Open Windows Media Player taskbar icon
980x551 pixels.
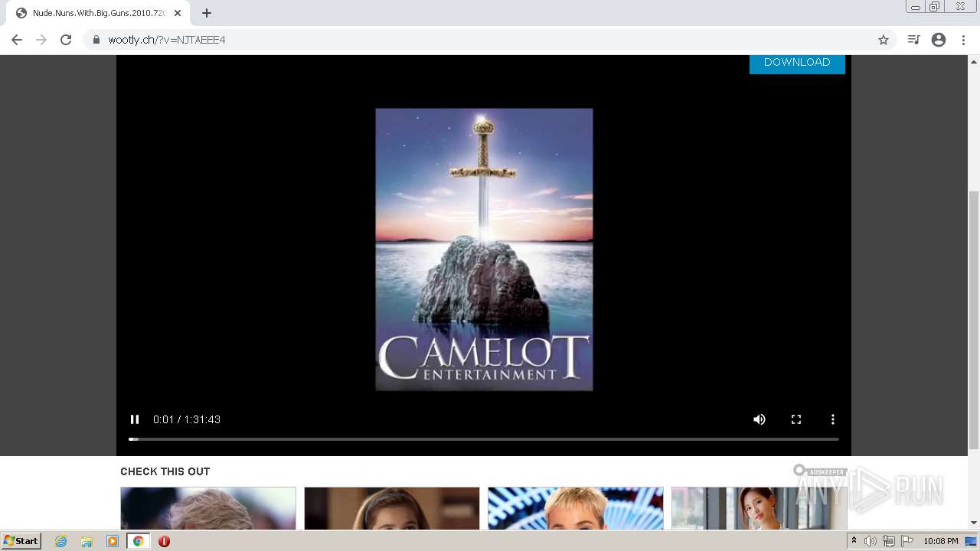tap(113, 541)
